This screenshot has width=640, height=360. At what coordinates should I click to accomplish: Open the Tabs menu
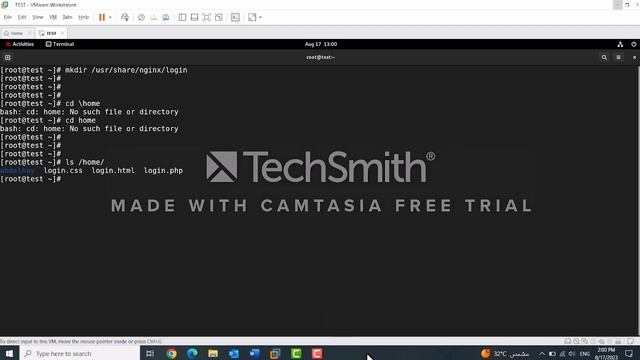tap(67, 17)
